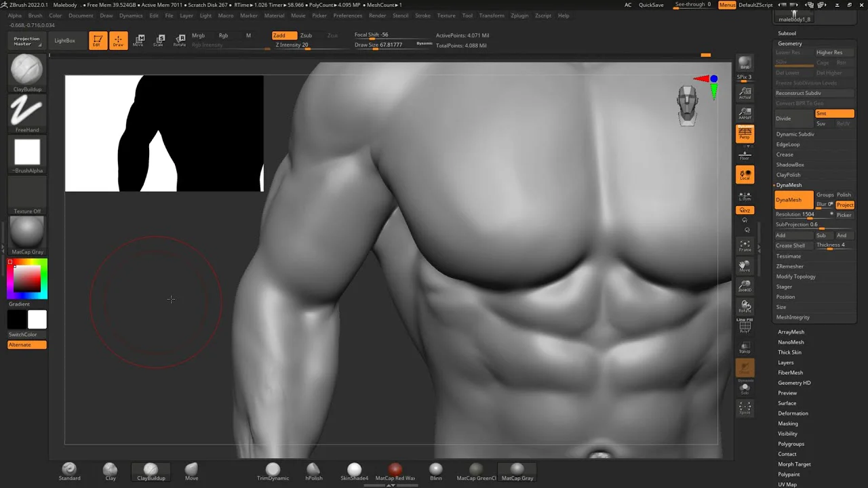868x488 pixels.
Task: Click the Frame view icon
Action: coord(745,245)
